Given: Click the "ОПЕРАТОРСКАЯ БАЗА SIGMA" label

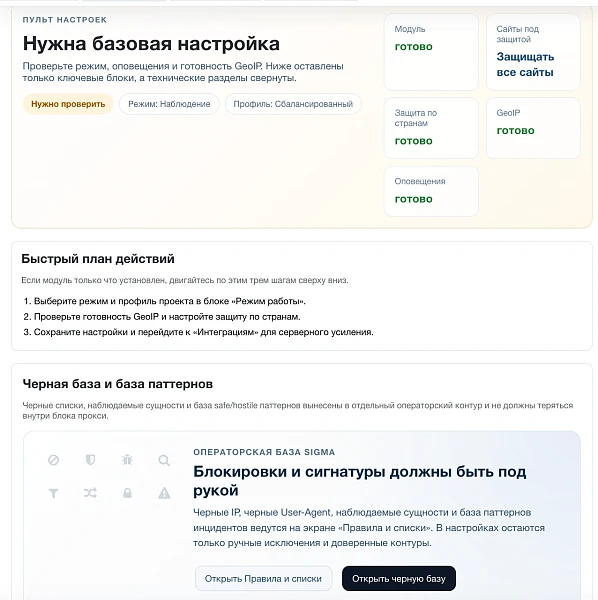Looking at the screenshot, I should 264,452.
